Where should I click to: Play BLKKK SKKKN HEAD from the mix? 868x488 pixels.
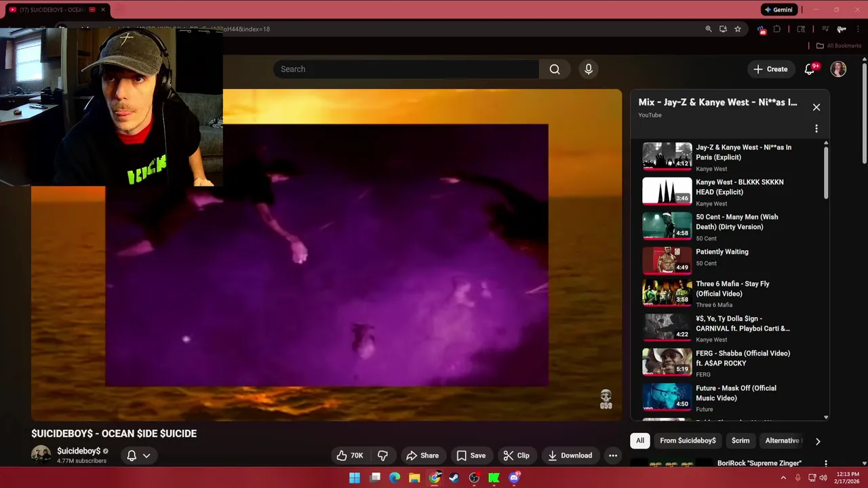pos(730,192)
